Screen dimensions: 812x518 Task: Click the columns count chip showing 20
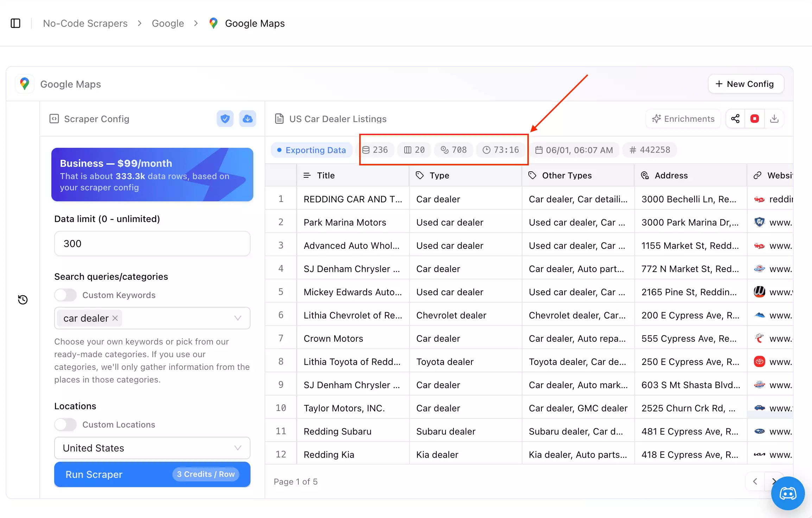pyautogui.click(x=414, y=150)
